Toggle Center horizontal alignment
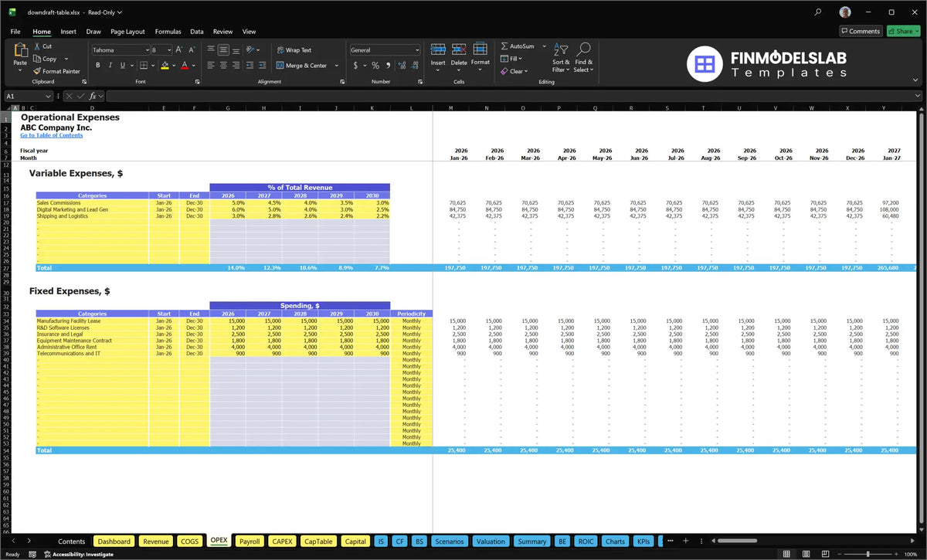 coord(223,66)
